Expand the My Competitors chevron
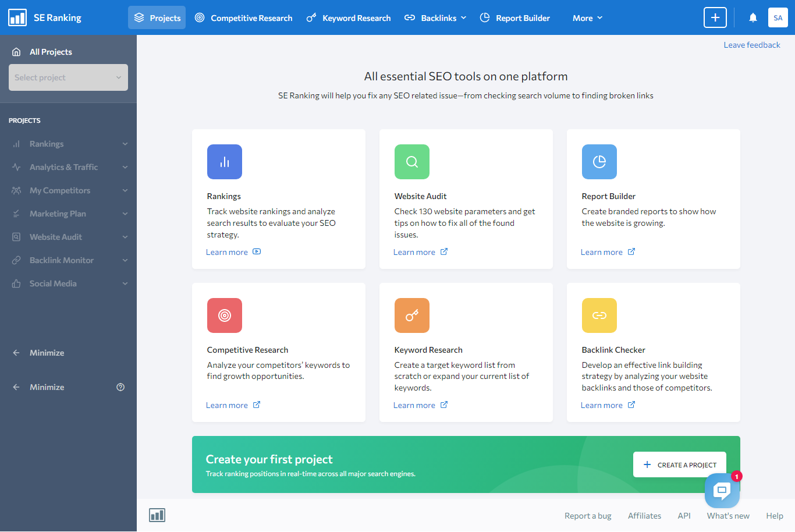Viewport: 795px width, 532px height. pyautogui.click(x=125, y=190)
